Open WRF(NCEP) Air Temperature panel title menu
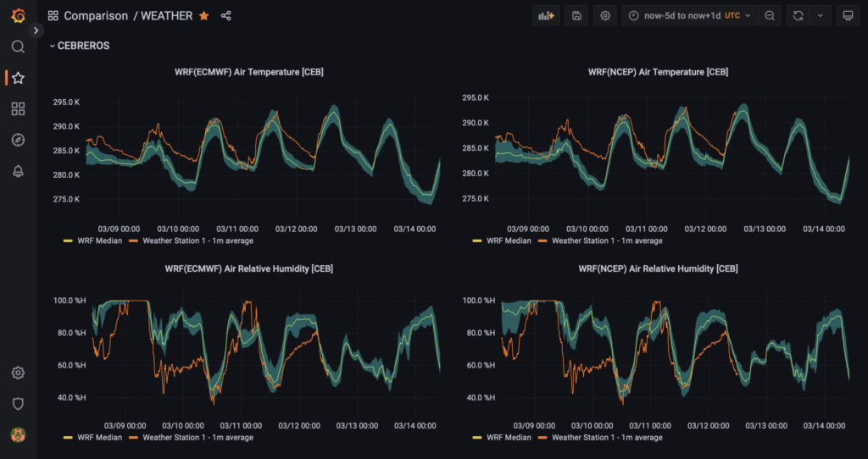 coord(658,72)
